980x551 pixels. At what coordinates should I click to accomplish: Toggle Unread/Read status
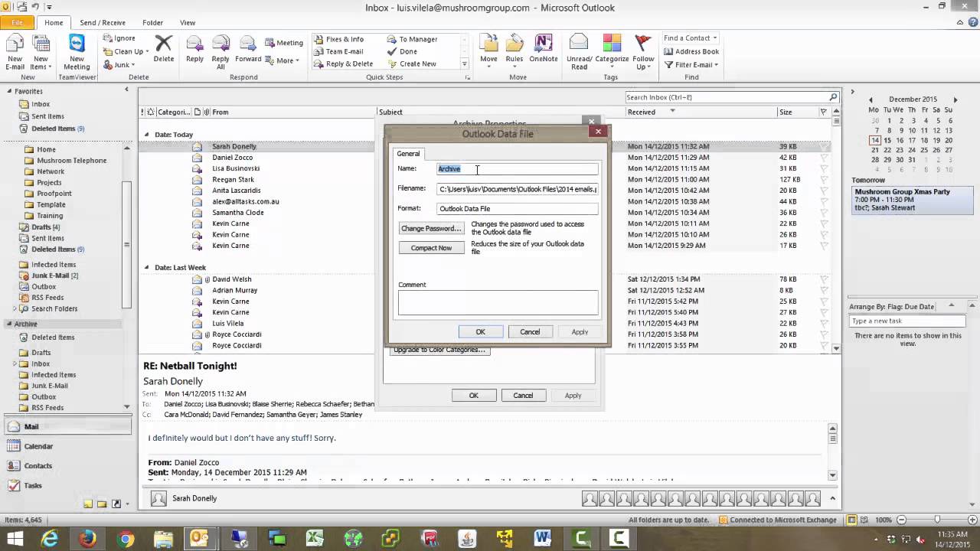point(579,52)
